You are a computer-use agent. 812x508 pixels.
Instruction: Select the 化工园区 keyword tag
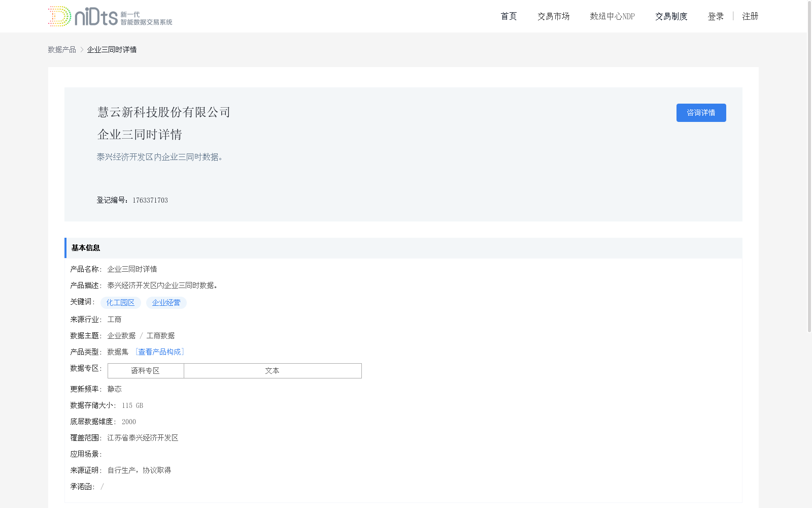tap(120, 303)
